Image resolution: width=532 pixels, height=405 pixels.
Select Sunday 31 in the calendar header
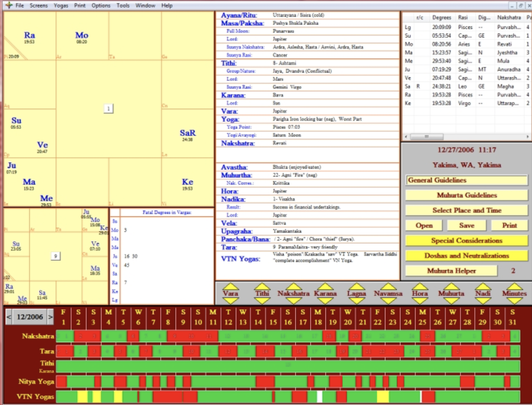pyautogui.click(x=512, y=317)
